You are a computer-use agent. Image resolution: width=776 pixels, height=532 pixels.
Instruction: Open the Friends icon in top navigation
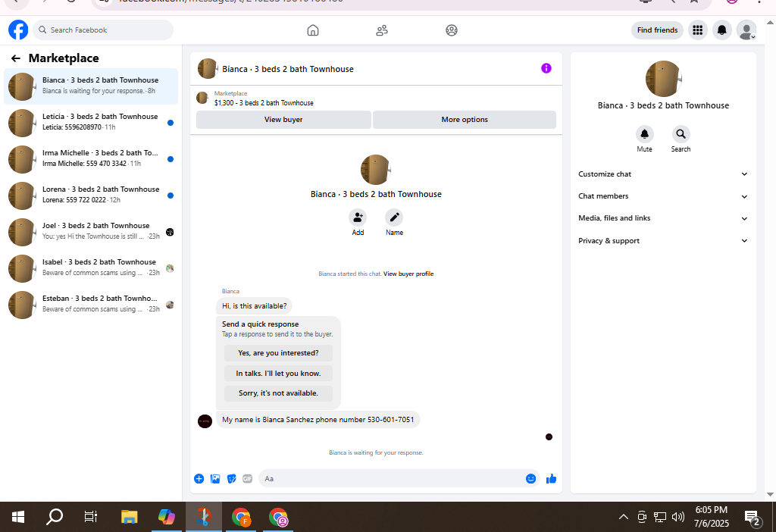(x=382, y=30)
